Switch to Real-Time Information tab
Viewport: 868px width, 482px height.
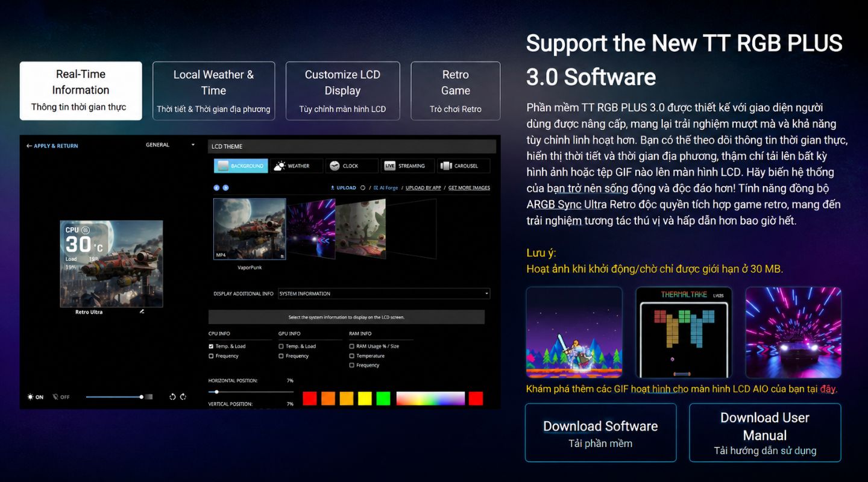[x=81, y=91]
